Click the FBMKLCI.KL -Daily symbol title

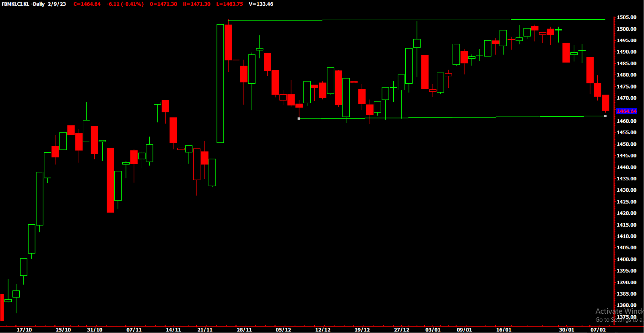coord(23,4)
